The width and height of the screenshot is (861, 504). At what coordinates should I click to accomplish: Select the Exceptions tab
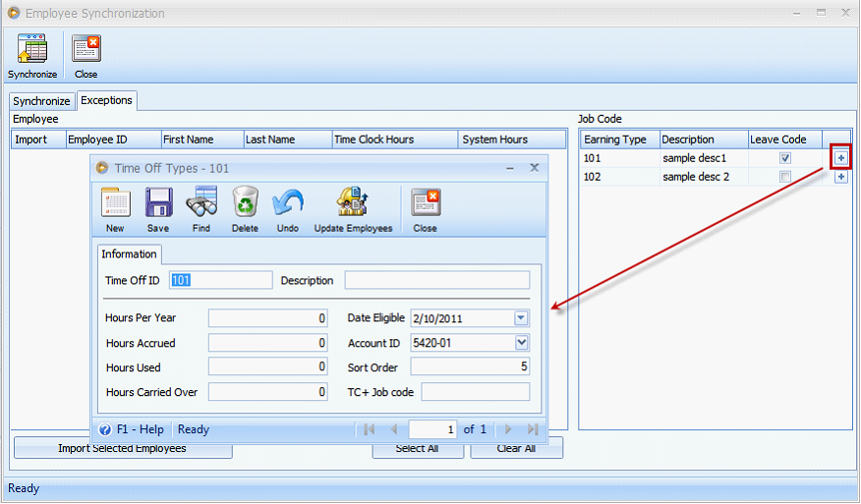click(106, 100)
